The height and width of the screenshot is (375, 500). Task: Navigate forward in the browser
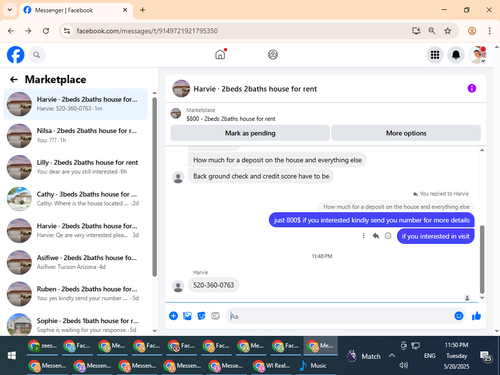28,31
